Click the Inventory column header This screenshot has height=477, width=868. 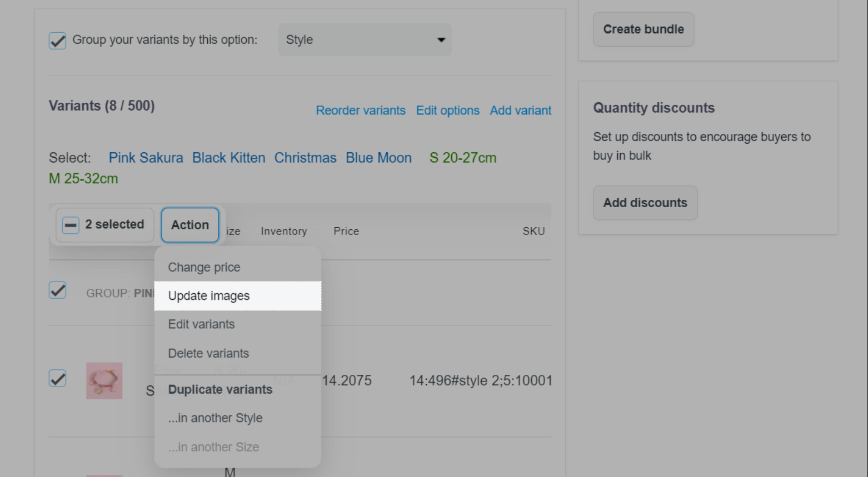[x=284, y=231]
